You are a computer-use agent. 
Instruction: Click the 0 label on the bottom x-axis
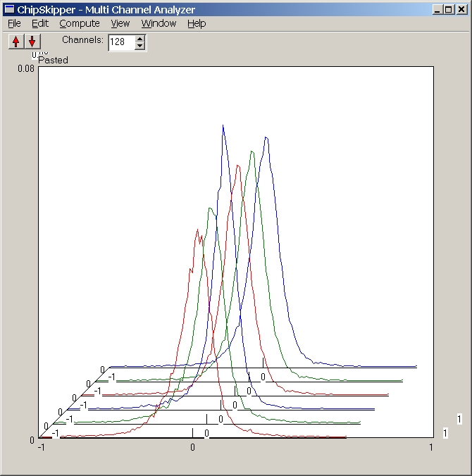pyautogui.click(x=192, y=447)
